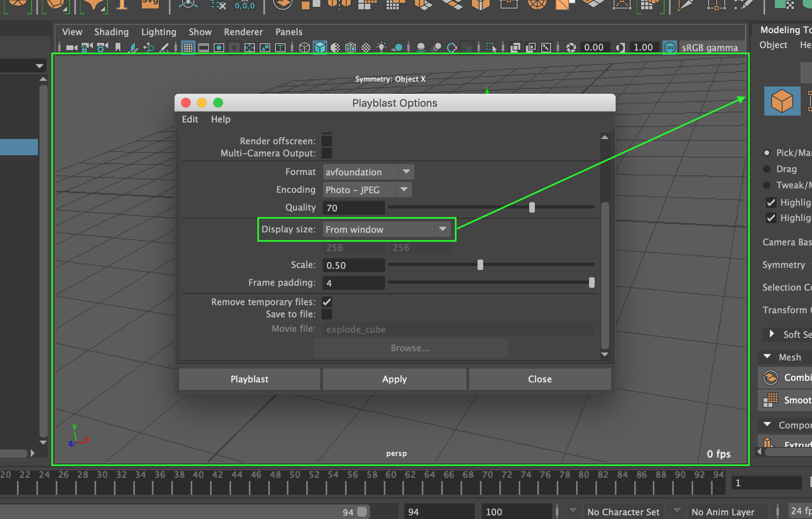Click the Combine mesh icon
Viewport: 812px width, 519px height.
click(770, 378)
